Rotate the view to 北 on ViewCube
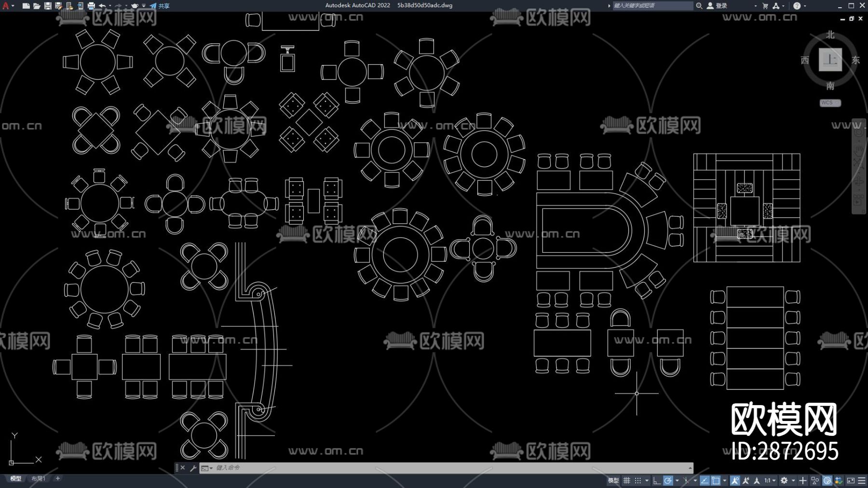This screenshot has height=488, width=868. point(830,35)
